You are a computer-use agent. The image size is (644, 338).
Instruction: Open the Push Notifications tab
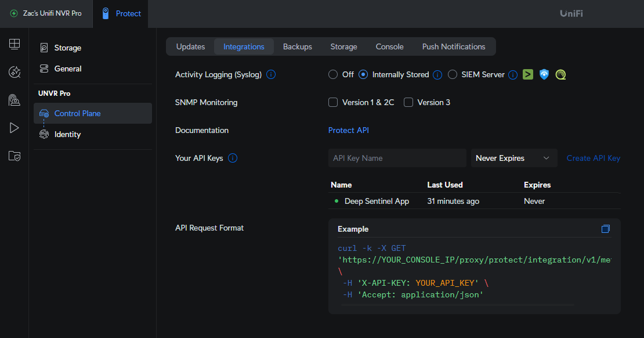454,46
